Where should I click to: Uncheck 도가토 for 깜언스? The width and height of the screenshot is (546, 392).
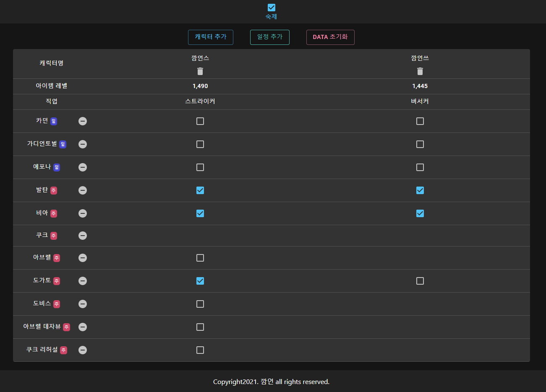200,281
